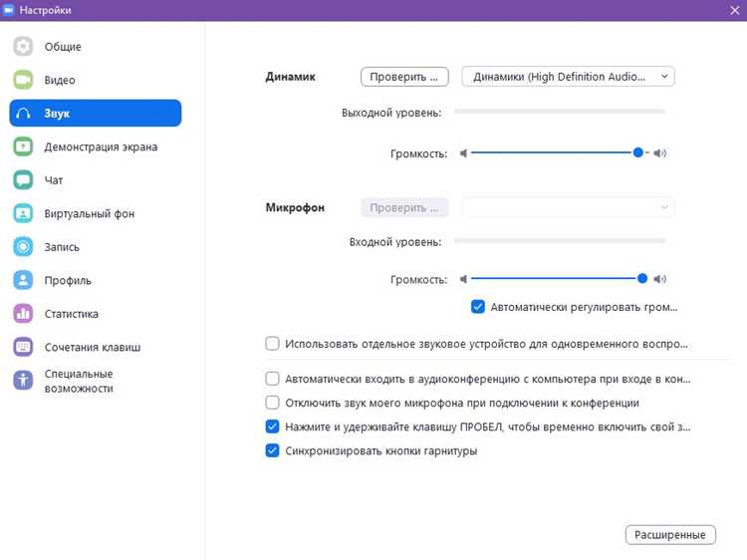Click loud speaker icon of microphone volume

point(659,279)
